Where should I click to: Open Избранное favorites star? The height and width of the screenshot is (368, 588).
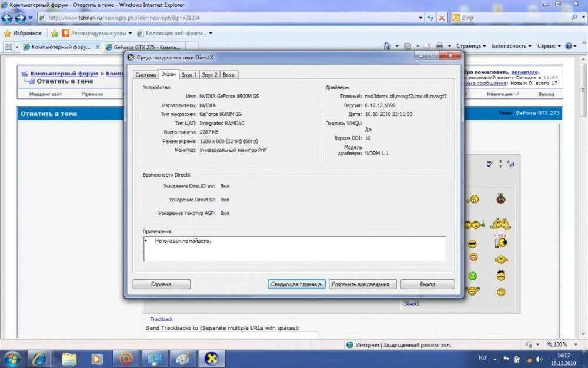(x=23, y=33)
